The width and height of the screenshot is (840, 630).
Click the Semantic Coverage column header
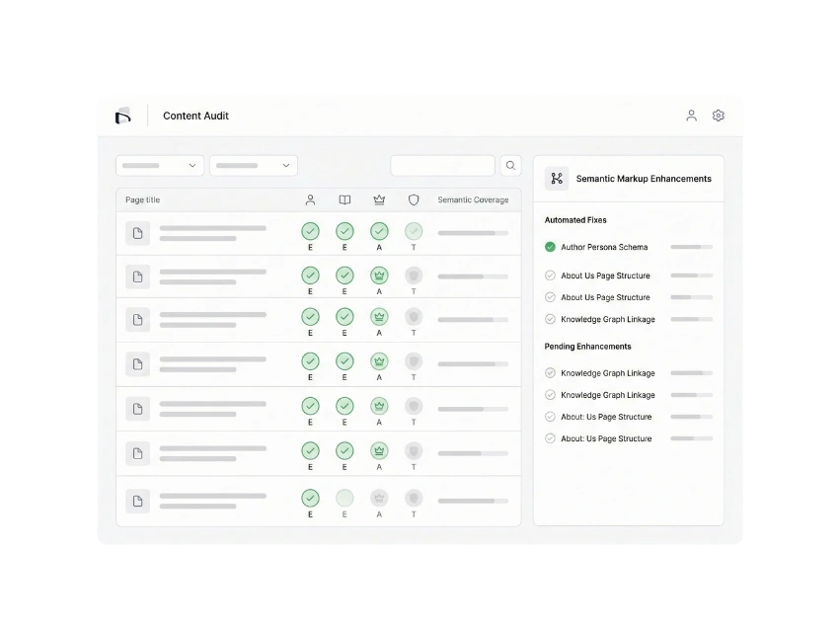point(473,199)
